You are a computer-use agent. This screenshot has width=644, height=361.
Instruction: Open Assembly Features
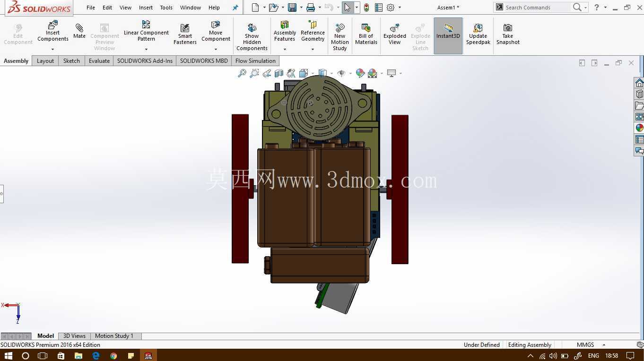coord(285,31)
